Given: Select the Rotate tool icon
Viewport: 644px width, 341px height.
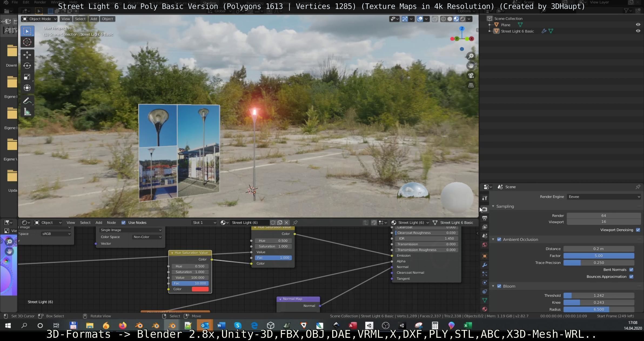Looking at the screenshot, I should tap(27, 66).
